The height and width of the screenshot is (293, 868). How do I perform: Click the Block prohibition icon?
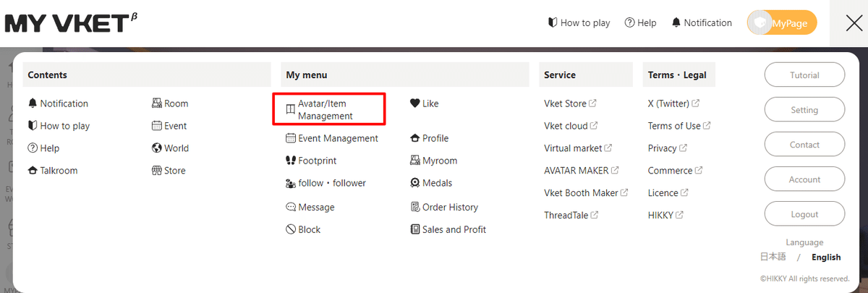(291, 229)
